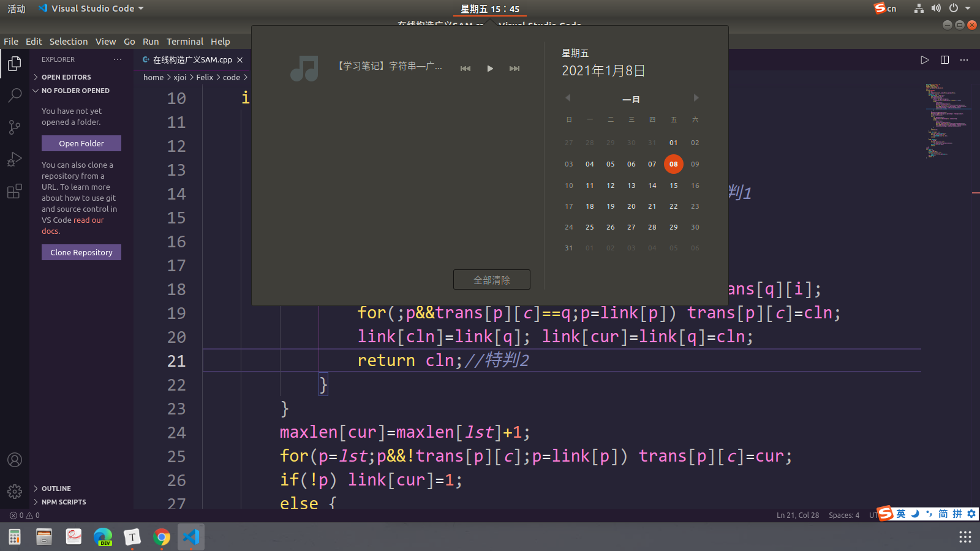Open the Manage gear icon
This screenshot has width=980, height=551.
tap(15, 491)
